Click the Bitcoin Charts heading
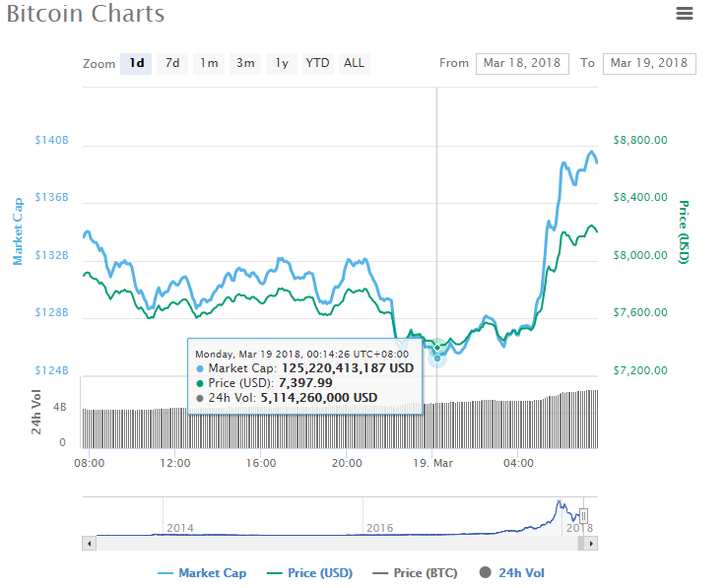Viewport: 727px width, 588px height. coord(86,14)
